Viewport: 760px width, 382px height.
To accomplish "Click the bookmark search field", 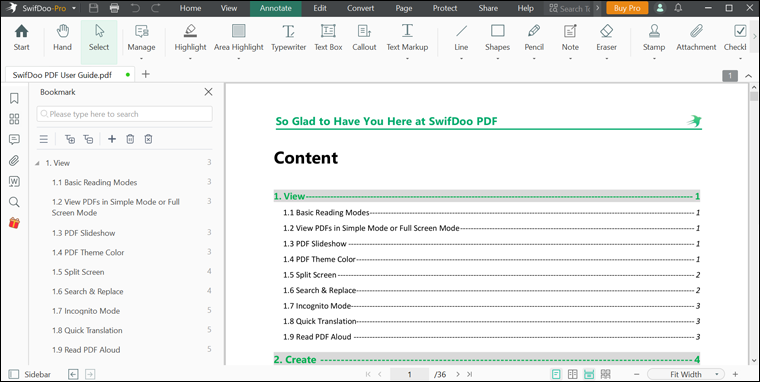I will 125,114.
